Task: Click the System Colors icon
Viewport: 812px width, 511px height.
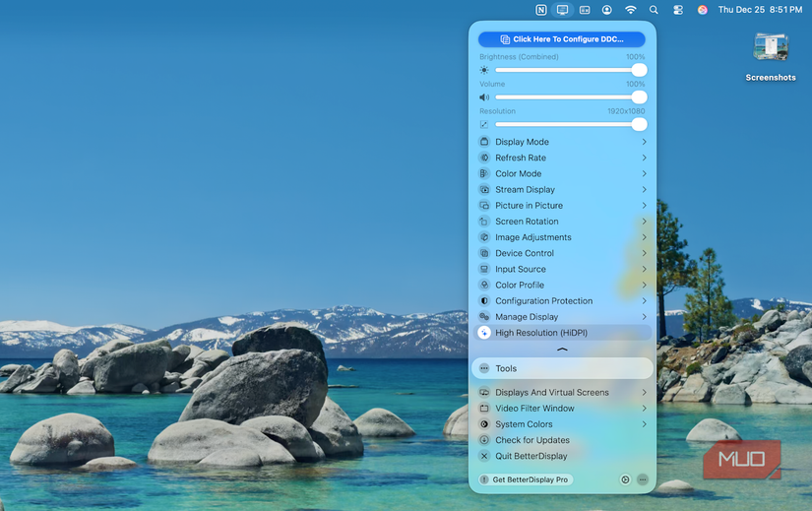Action: 484,424
